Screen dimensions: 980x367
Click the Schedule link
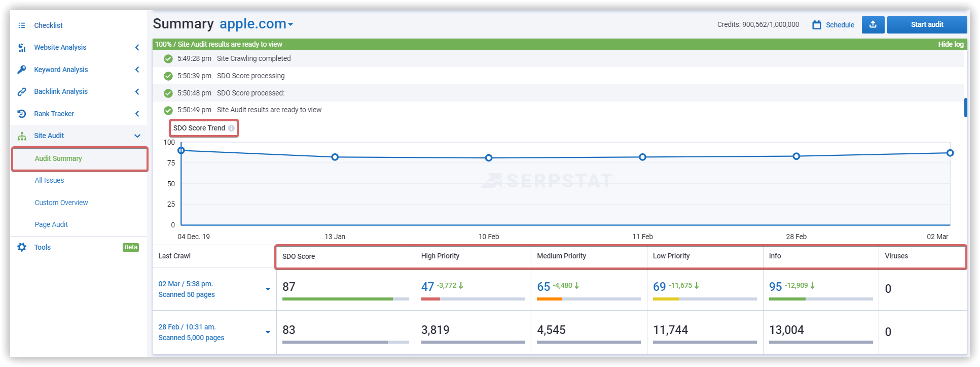coord(840,25)
